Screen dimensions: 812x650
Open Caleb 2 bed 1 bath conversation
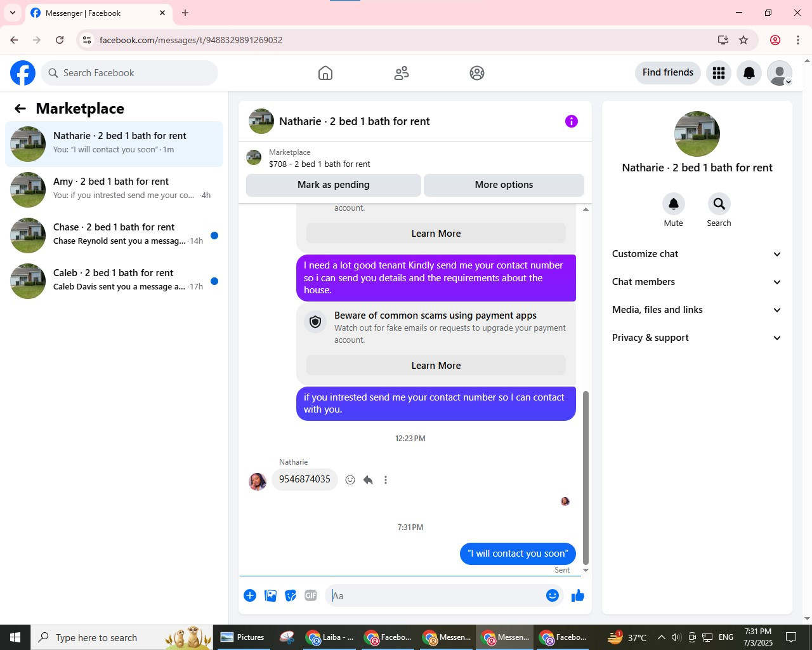click(x=114, y=281)
